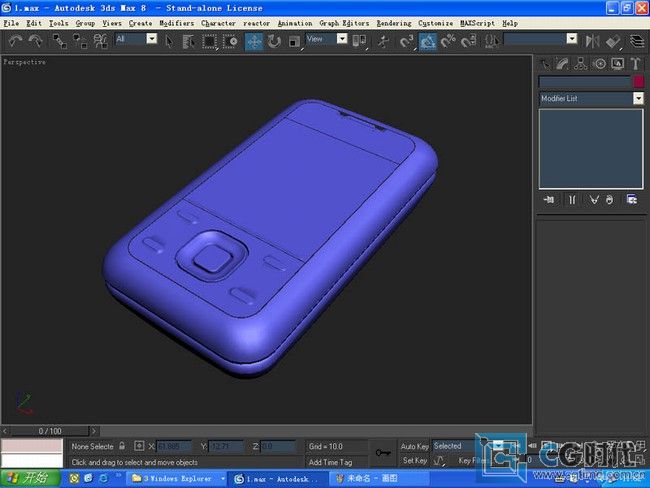This screenshot has width=650, height=488.
Task: Click the Make Unique icon
Action: [594, 200]
